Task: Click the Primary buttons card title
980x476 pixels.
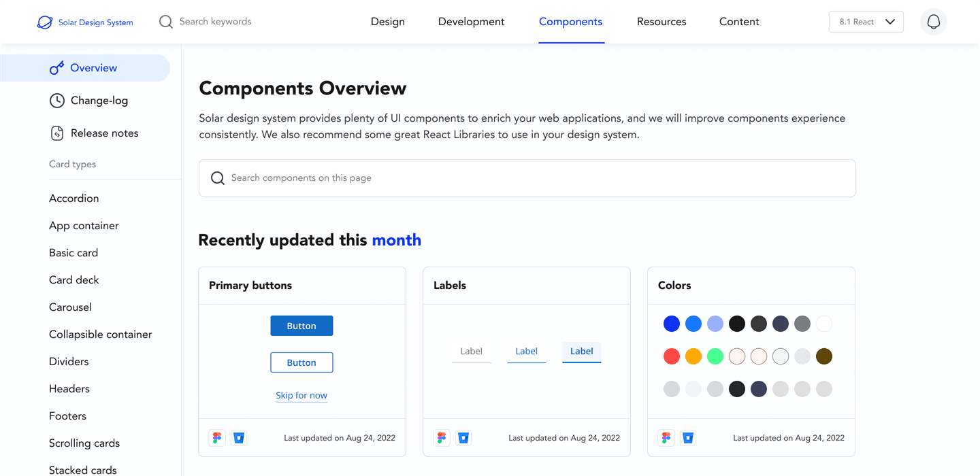Action: tap(250, 286)
